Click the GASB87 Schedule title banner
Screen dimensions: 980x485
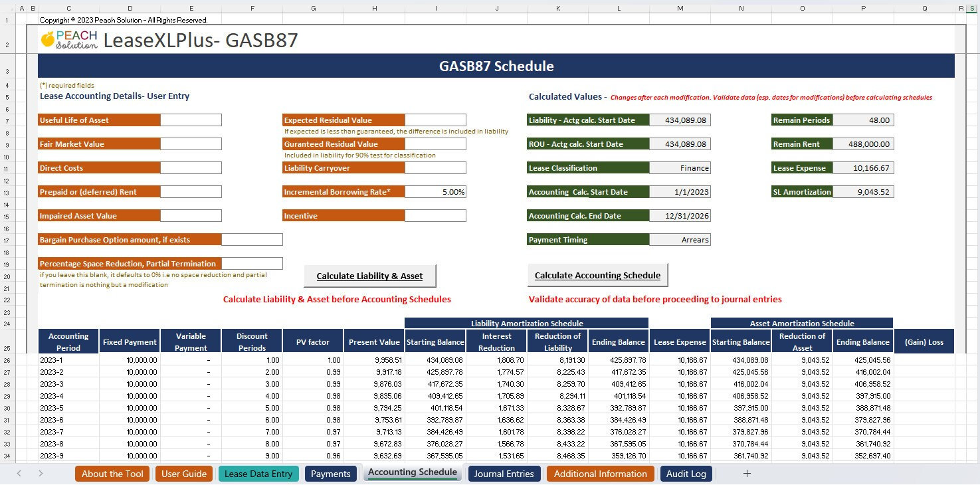tap(496, 66)
